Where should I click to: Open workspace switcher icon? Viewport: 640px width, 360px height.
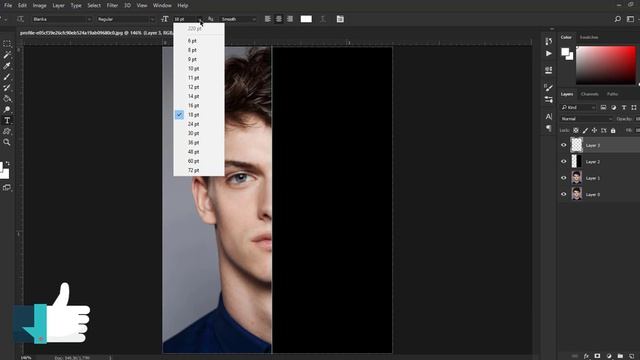[631, 19]
